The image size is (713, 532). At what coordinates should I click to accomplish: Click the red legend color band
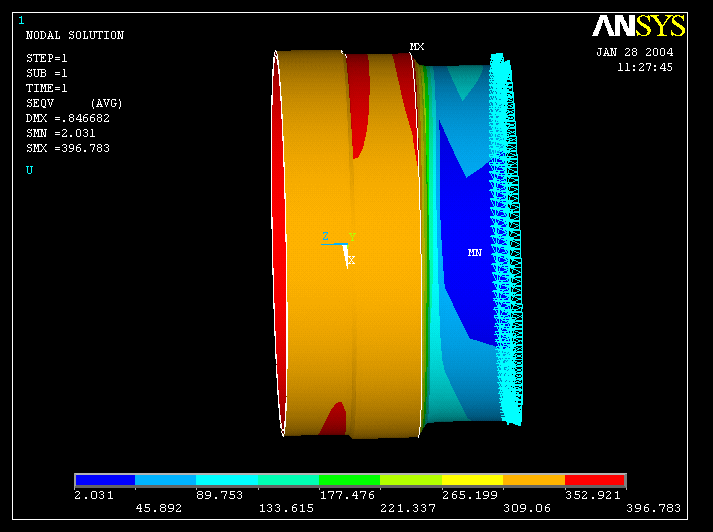(595, 480)
